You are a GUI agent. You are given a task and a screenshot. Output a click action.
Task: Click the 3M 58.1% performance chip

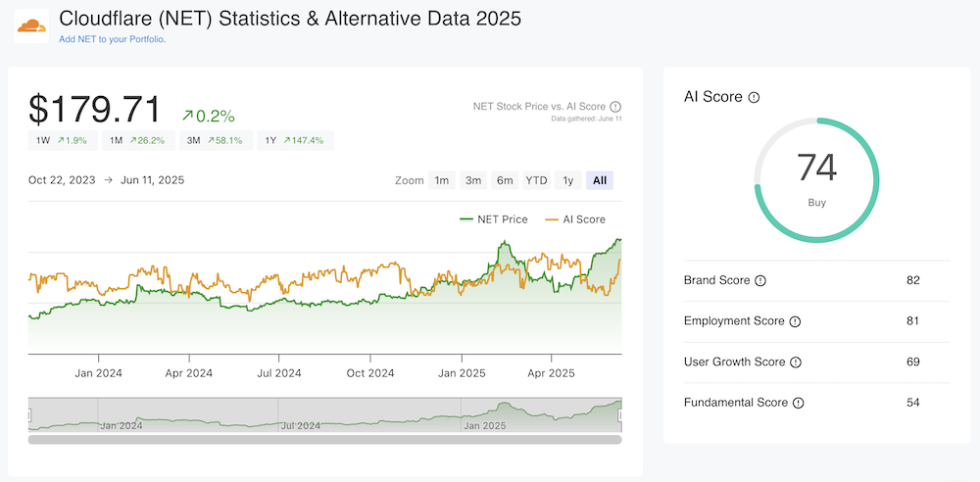click(x=217, y=141)
